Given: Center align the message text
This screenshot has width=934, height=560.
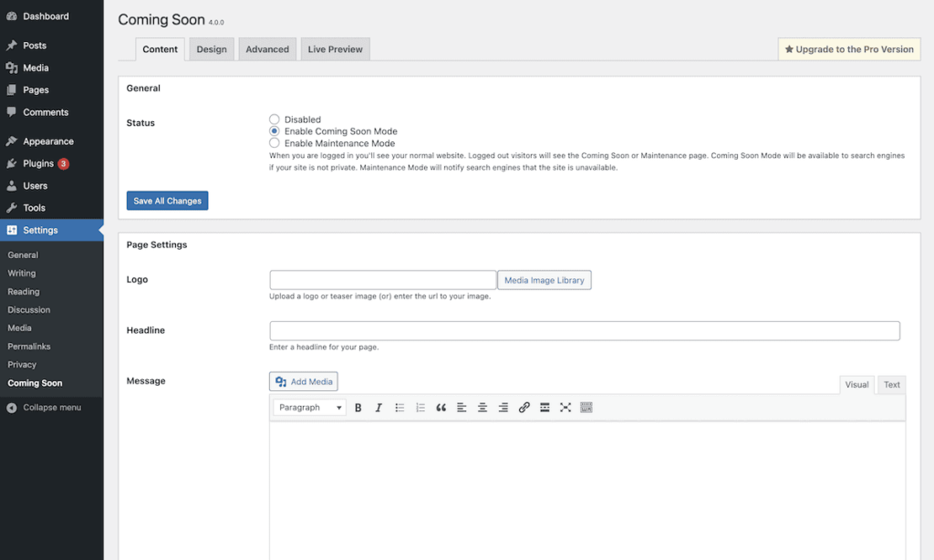Looking at the screenshot, I should pos(483,408).
